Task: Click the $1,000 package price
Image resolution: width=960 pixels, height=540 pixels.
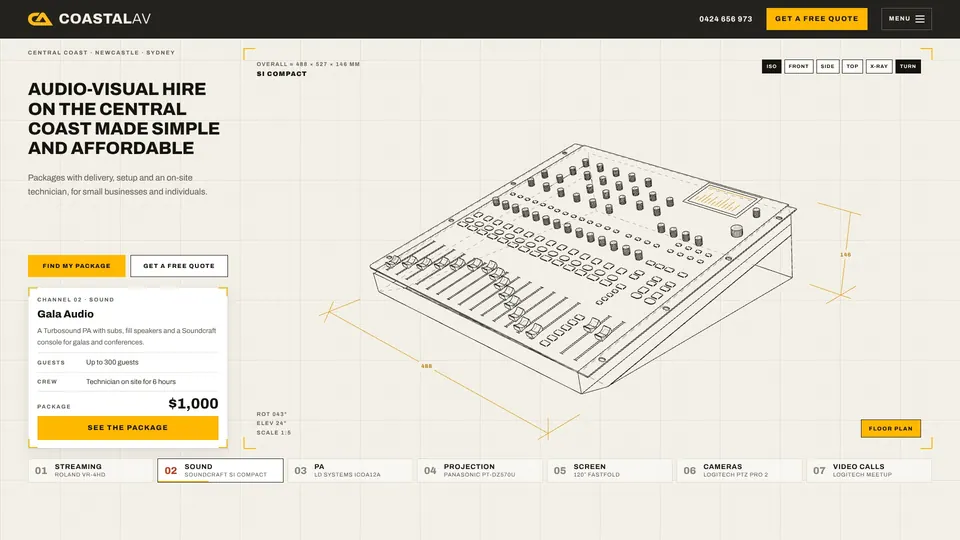Action: tap(193, 403)
